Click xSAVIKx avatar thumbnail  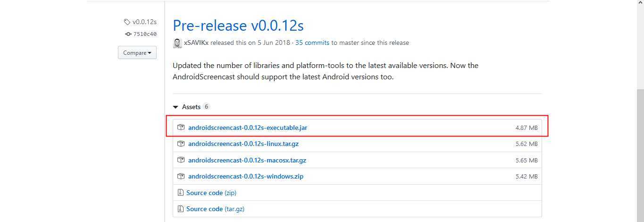coord(177,43)
